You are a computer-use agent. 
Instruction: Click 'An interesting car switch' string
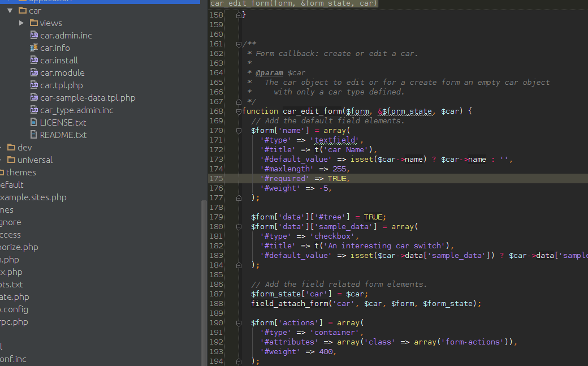click(x=384, y=246)
